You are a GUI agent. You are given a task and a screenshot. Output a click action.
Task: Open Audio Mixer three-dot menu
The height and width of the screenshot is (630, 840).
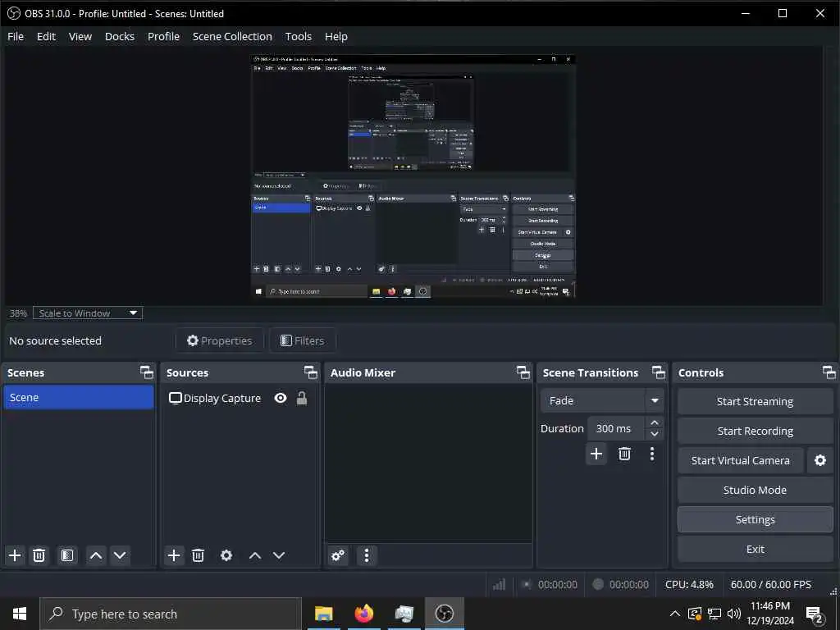(x=367, y=555)
